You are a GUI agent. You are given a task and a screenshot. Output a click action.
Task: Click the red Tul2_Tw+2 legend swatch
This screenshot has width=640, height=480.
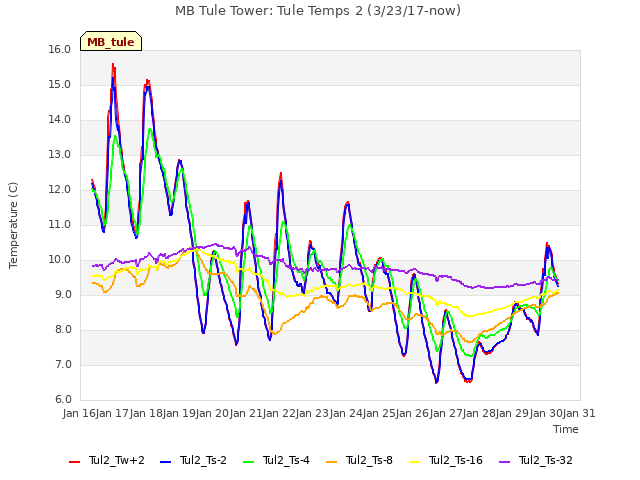pos(74,462)
